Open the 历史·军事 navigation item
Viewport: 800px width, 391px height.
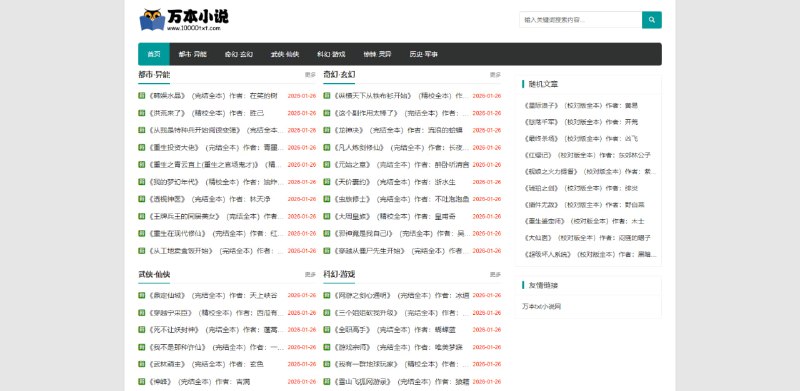[x=423, y=54]
